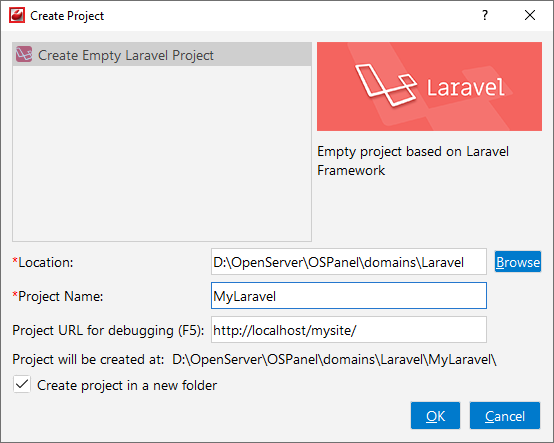The image size is (554, 443).
Task: Confirm project creation with OK
Action: 435,416
